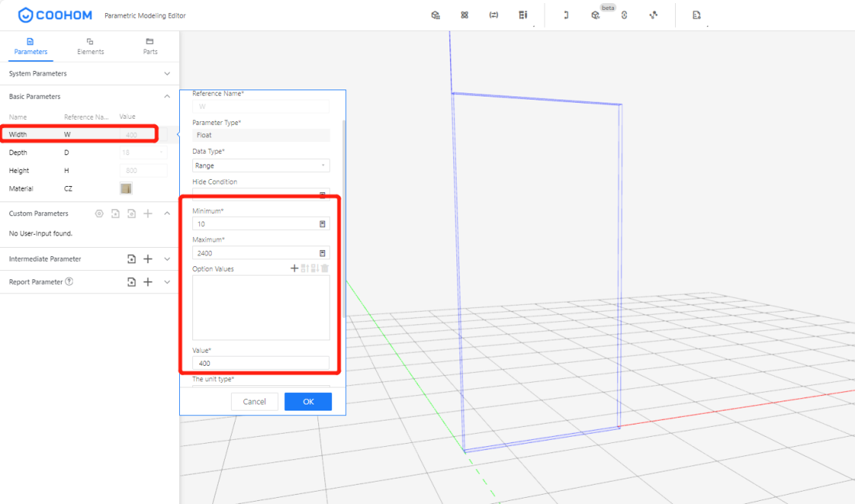Screen dimensions: 855x504
Task: Click the Cancel button in parameter dialog
Action: tap(254, 401)
